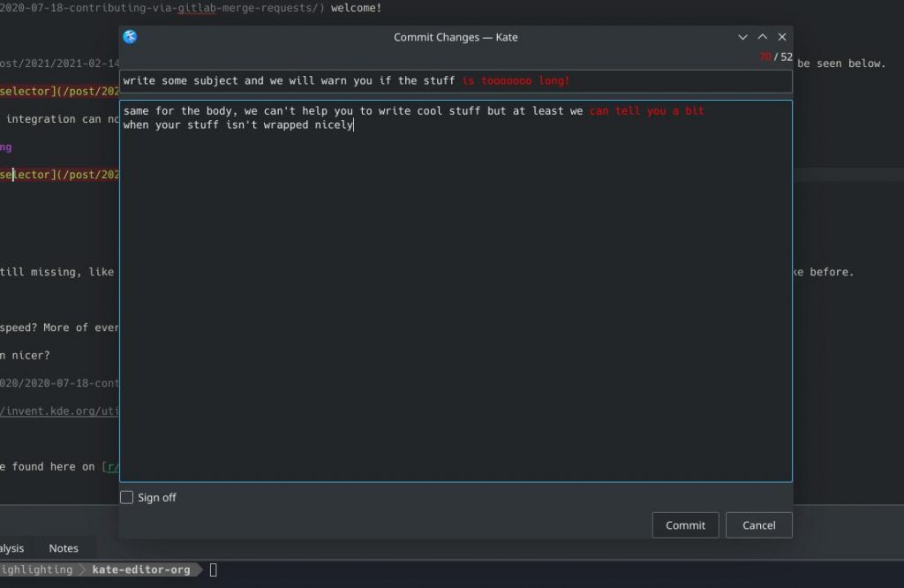Click the terminal cursor block

coord(213,570)
